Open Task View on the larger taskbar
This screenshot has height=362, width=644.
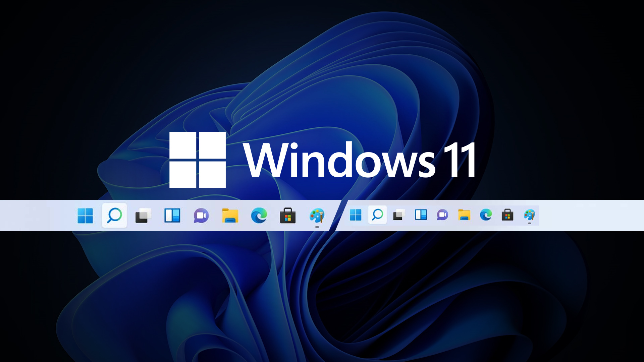[143, 216]
